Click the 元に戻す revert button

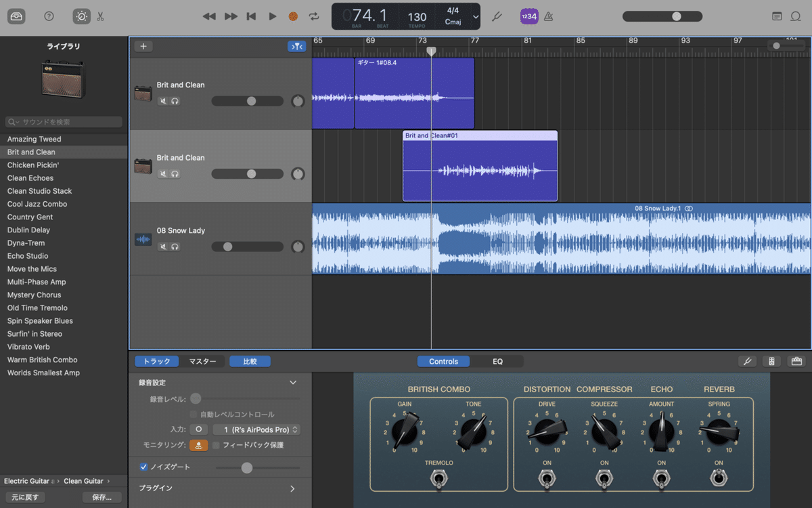click(26, 497)
